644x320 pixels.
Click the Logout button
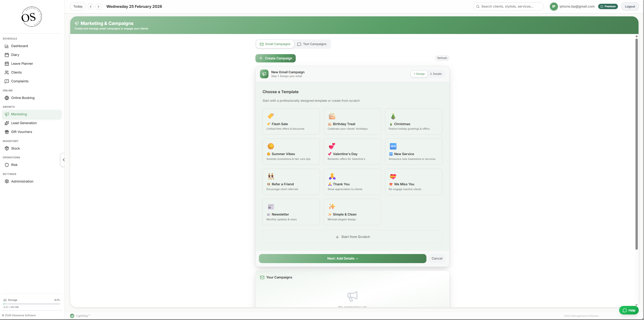tap(630, 7)
